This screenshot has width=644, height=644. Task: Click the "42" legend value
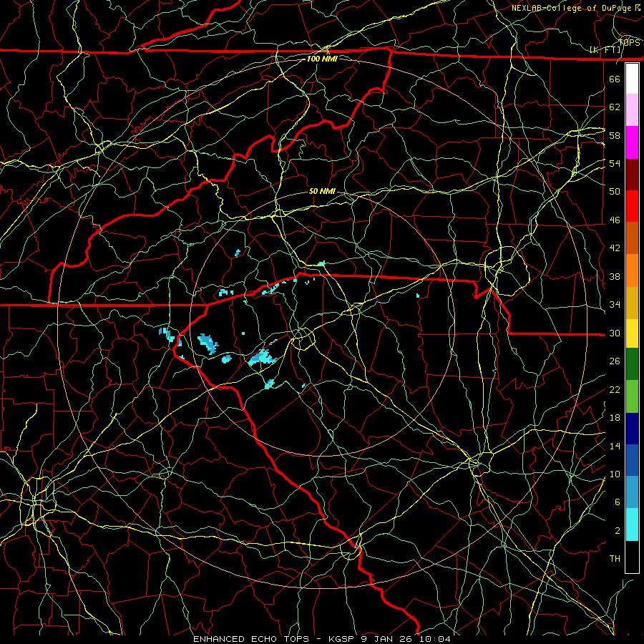click(615, 248)
